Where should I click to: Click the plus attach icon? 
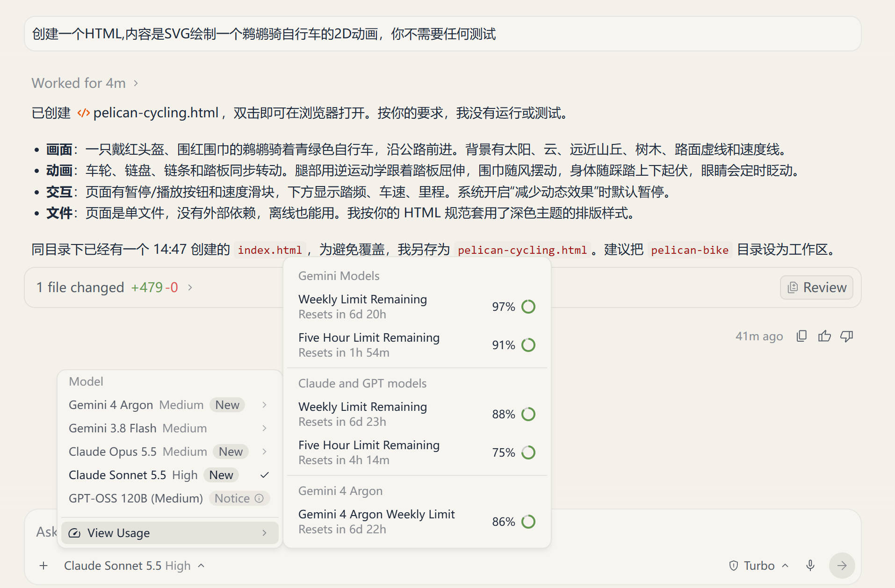tap(43, 566)
